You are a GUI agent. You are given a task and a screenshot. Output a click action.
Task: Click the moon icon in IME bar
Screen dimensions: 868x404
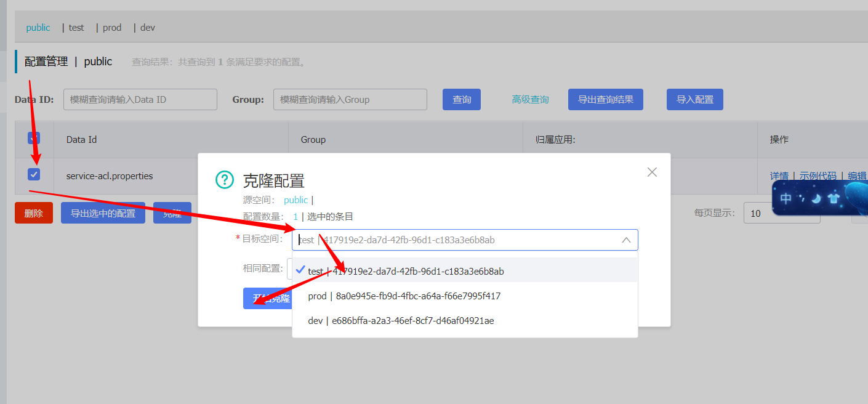[x=816, y=198]
